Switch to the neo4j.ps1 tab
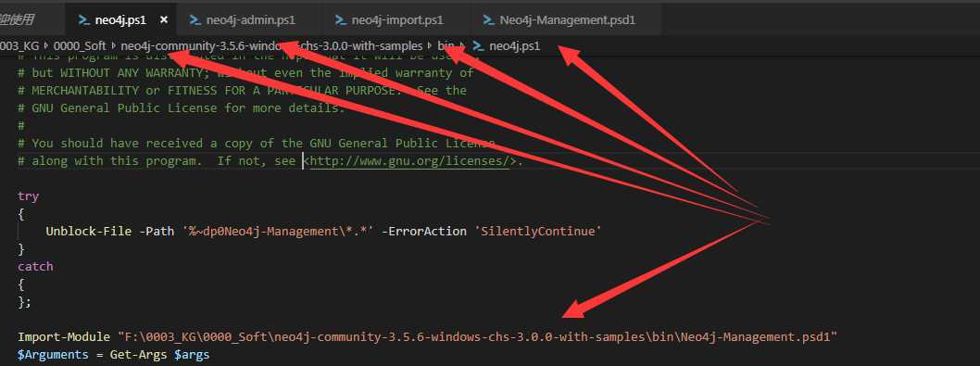The image size is (980, 366). (120, 20)
